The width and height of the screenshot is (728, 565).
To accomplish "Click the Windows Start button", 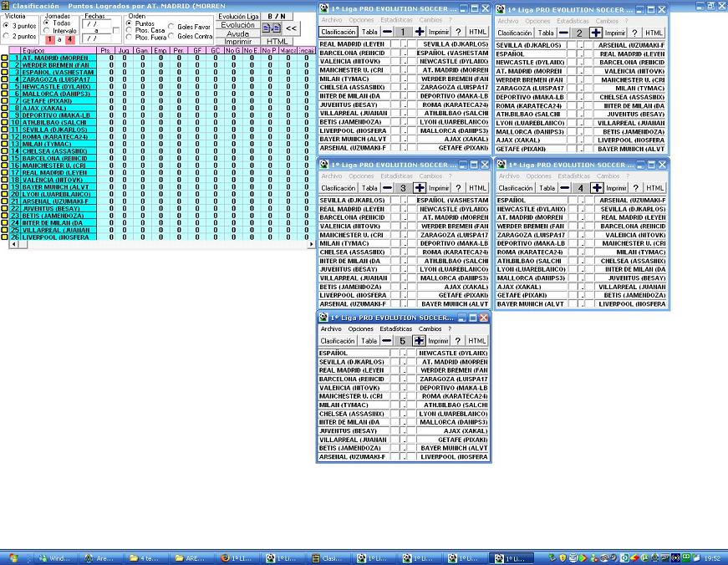I will (x=14, y=558).
